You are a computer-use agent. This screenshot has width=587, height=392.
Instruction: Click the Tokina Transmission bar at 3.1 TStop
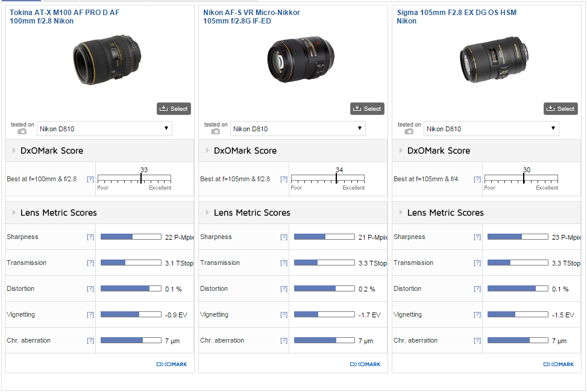coord(131,263)
